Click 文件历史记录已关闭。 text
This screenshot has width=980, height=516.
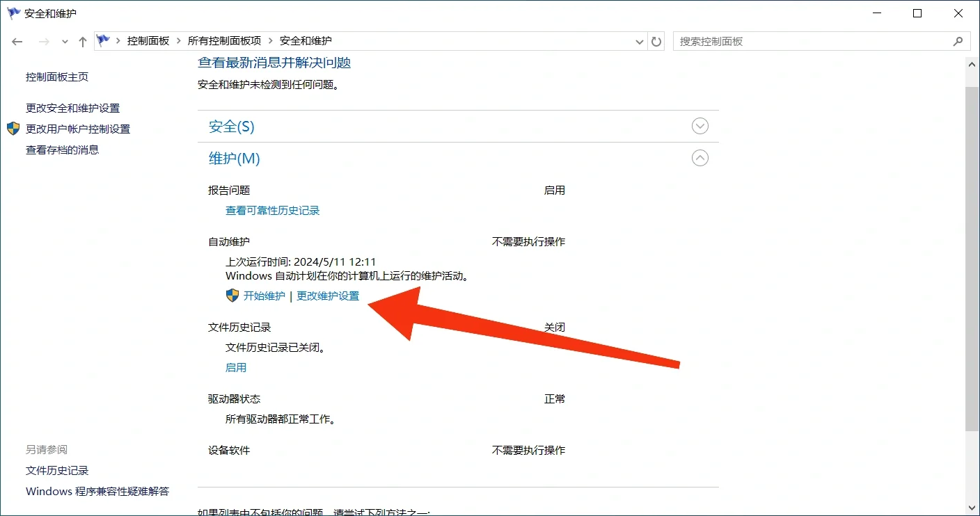(x=276, y=348)
